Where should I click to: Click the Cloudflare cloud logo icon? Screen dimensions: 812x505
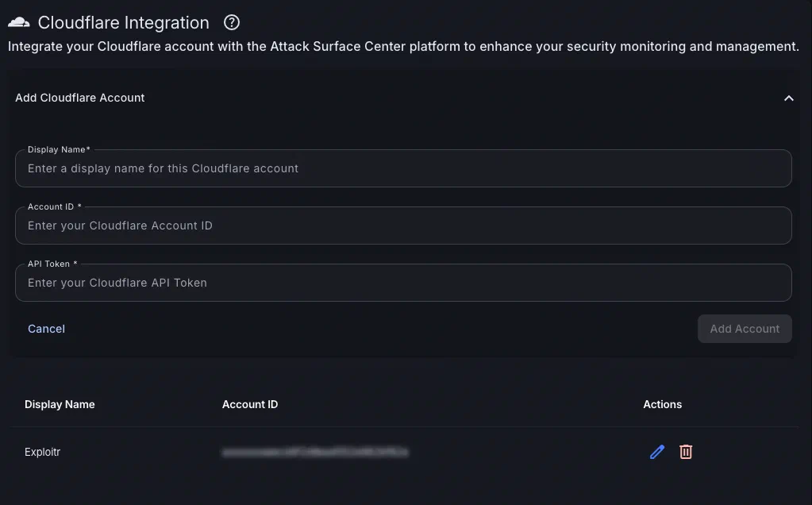pos(18,22)
